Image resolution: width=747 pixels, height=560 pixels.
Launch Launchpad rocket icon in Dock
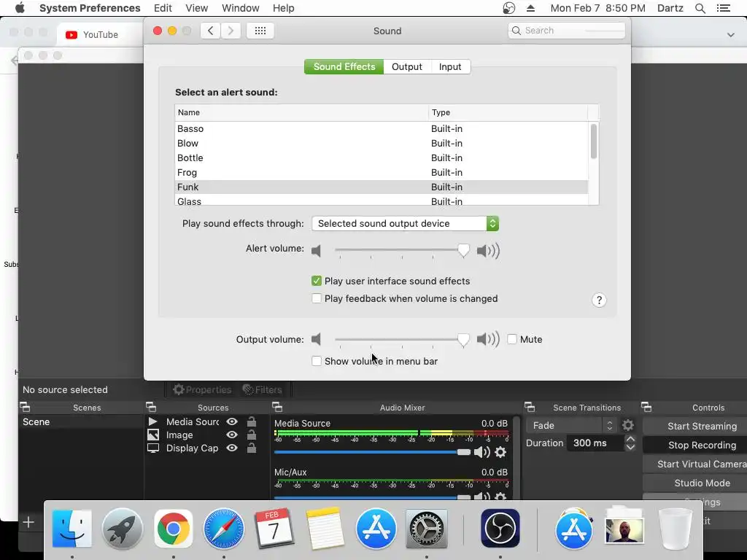(123, 529)
